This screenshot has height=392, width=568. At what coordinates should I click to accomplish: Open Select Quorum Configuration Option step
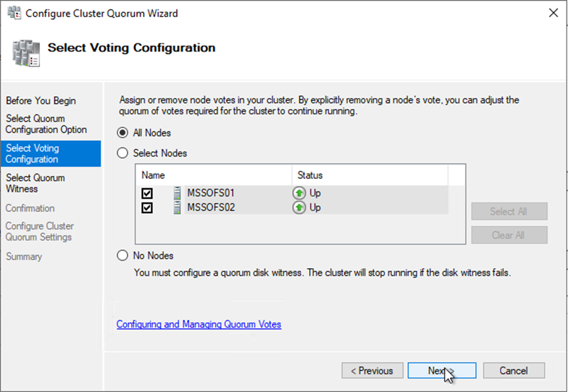(x=46, y=124)
